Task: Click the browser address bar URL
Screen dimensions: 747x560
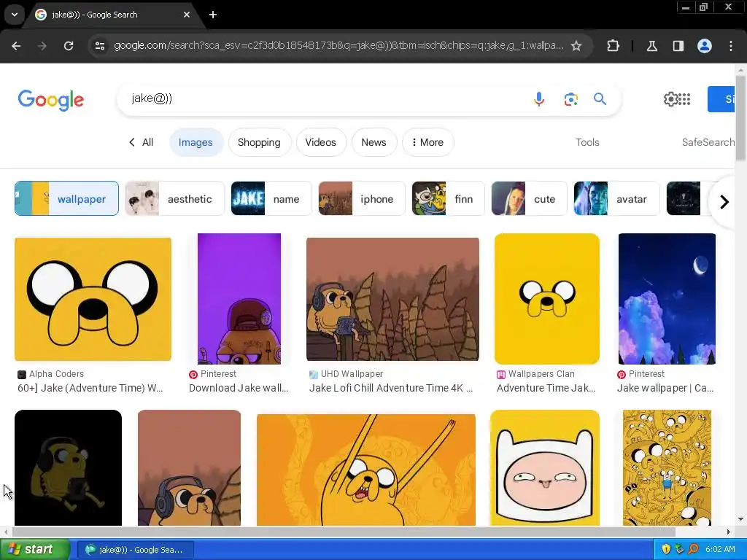Action: pos(338,46)
